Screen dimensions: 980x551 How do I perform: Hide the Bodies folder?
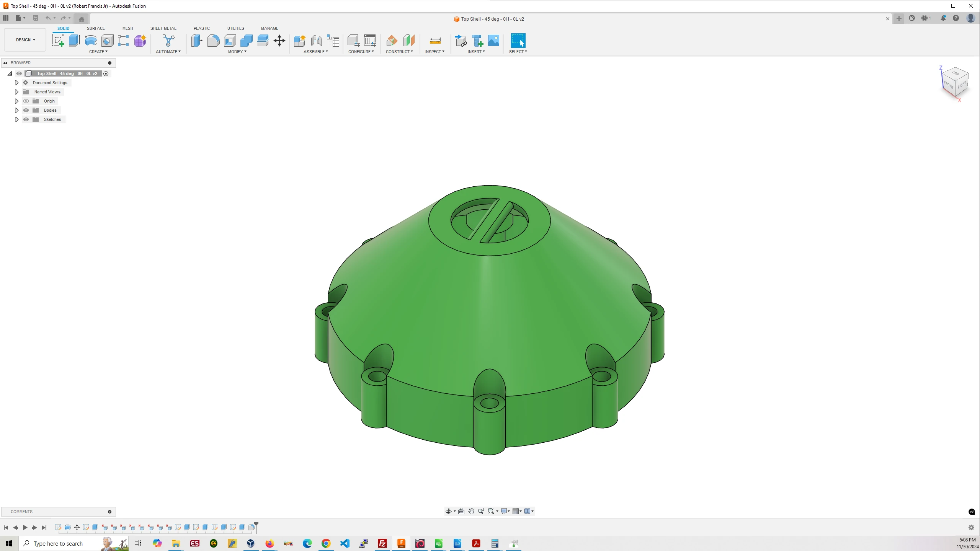click(x=26, y=110)
